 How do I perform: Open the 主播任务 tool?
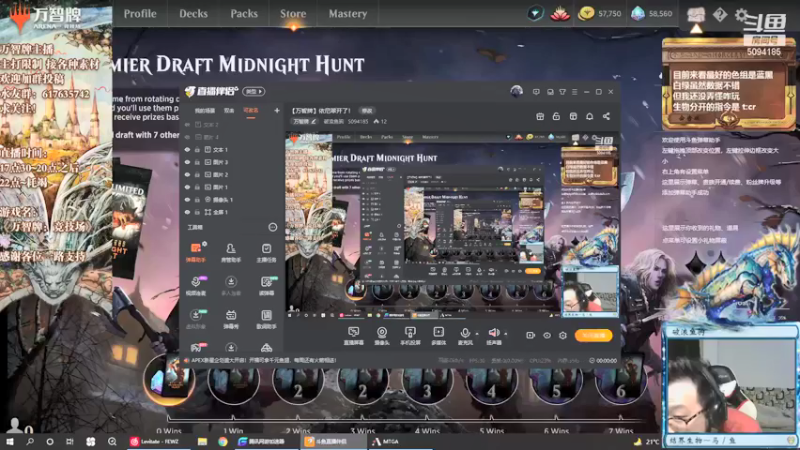266,253
